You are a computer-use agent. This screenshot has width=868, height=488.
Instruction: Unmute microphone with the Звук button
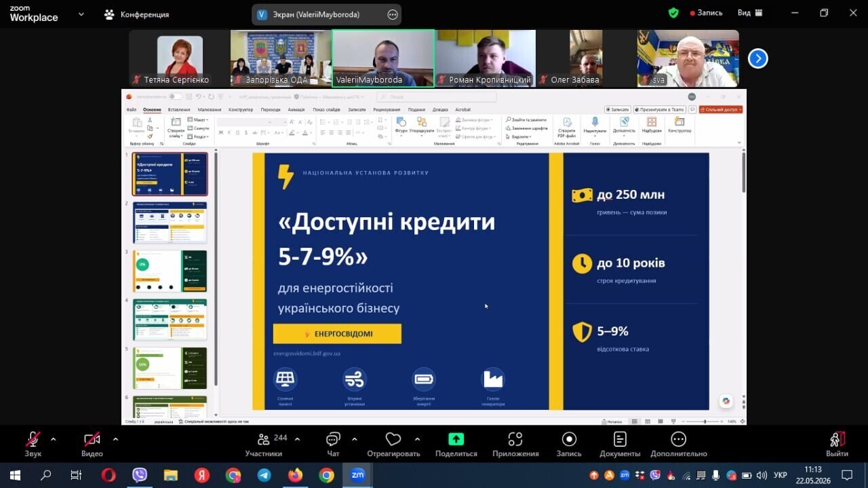[x=33, y=443]
